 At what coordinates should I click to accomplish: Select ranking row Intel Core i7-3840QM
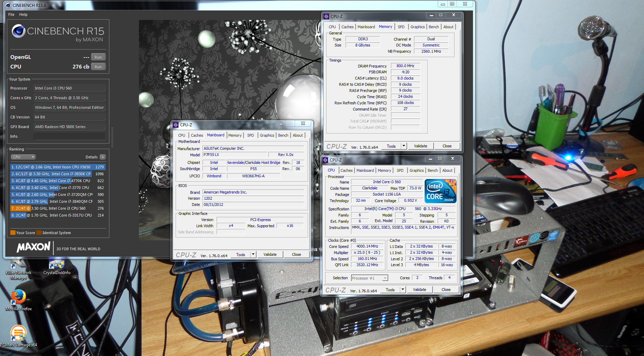pos(58,201)
